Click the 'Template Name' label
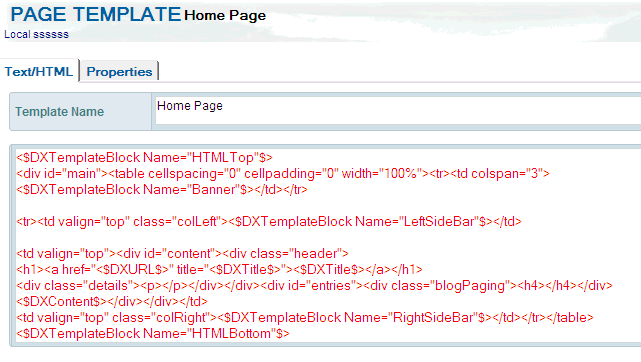 click(x=60, y=112)
